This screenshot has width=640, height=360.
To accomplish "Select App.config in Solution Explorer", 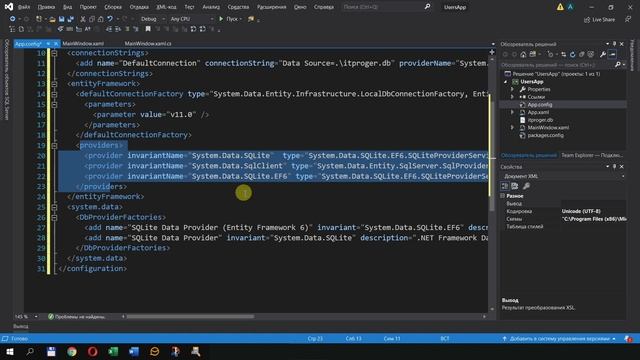I will click(x=540, y=105).
